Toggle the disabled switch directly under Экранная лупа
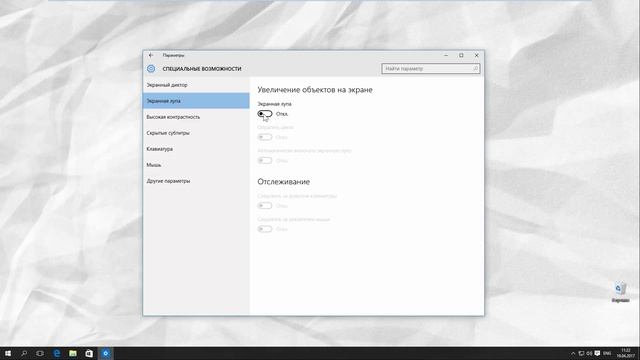 point(265,137)
